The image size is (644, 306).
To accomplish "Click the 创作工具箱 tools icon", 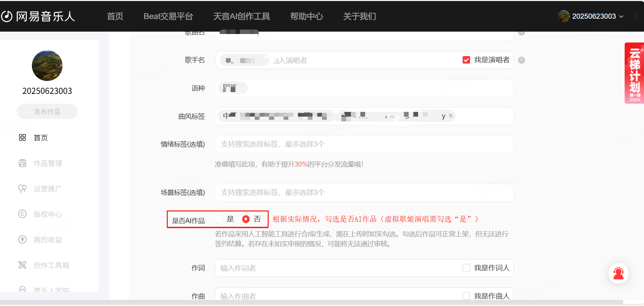I will point(22,265).
